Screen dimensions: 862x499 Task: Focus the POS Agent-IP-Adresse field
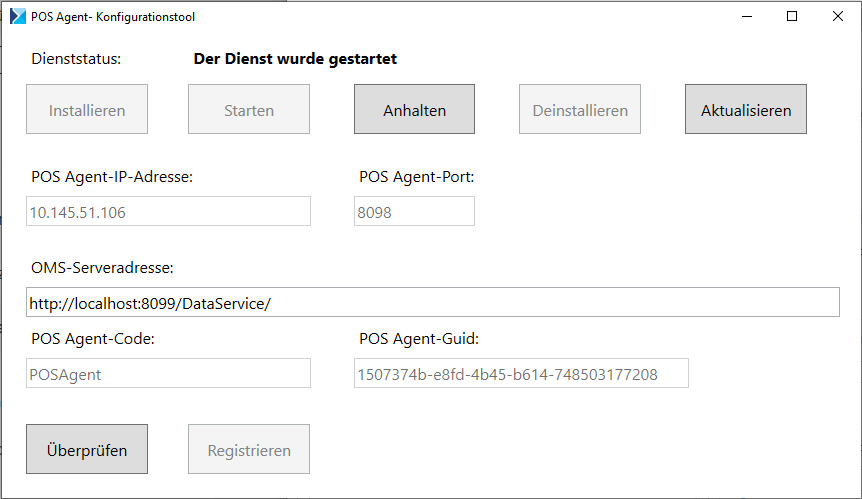tap(168, 211)
